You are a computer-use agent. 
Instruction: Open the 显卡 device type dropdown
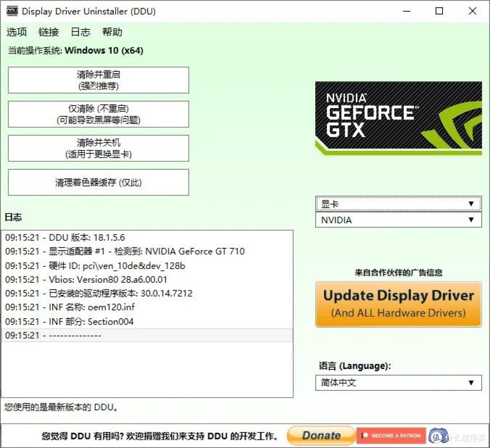398,204
